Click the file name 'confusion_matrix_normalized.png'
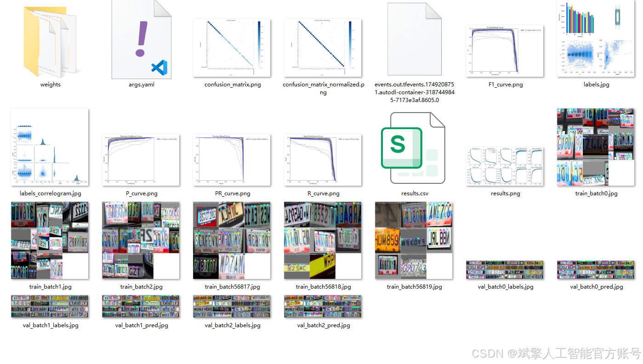This screenshot has height=364, width=643. [324, 88]
